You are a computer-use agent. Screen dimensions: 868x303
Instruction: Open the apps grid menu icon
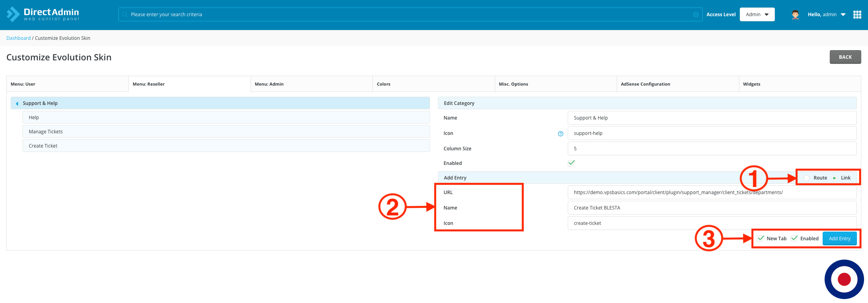(x=857, y=15)
